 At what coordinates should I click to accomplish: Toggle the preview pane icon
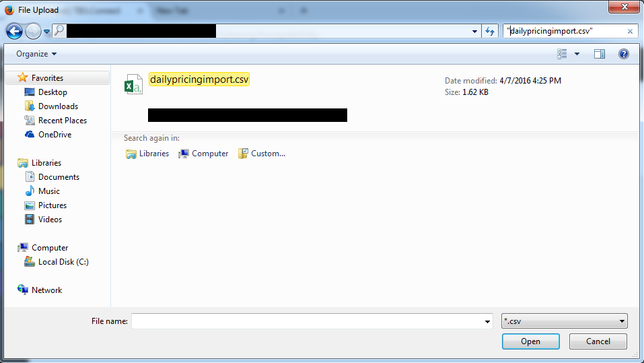click(x=600, y=54)
